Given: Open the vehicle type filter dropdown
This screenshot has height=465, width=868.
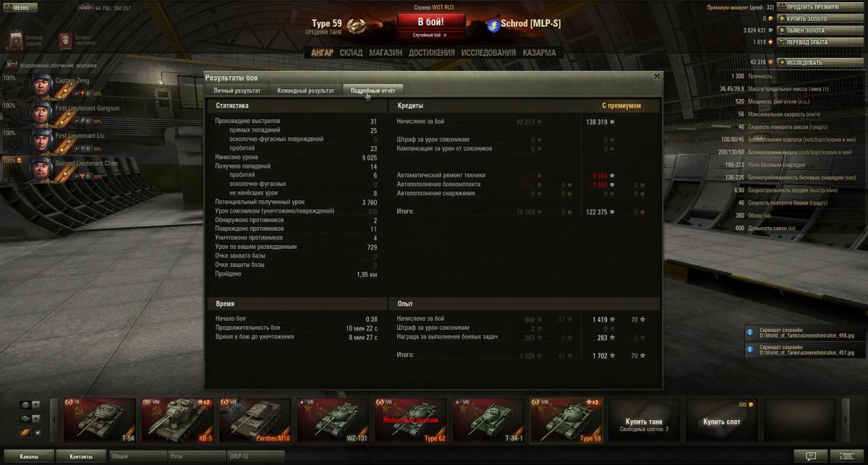Looking at the screenshot, I should coord(30,418).
